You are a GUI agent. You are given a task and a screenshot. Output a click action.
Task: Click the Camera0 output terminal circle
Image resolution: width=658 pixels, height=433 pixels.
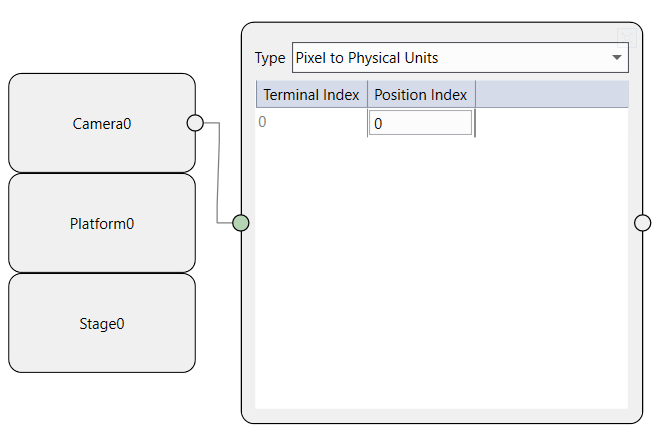point(195,123)
